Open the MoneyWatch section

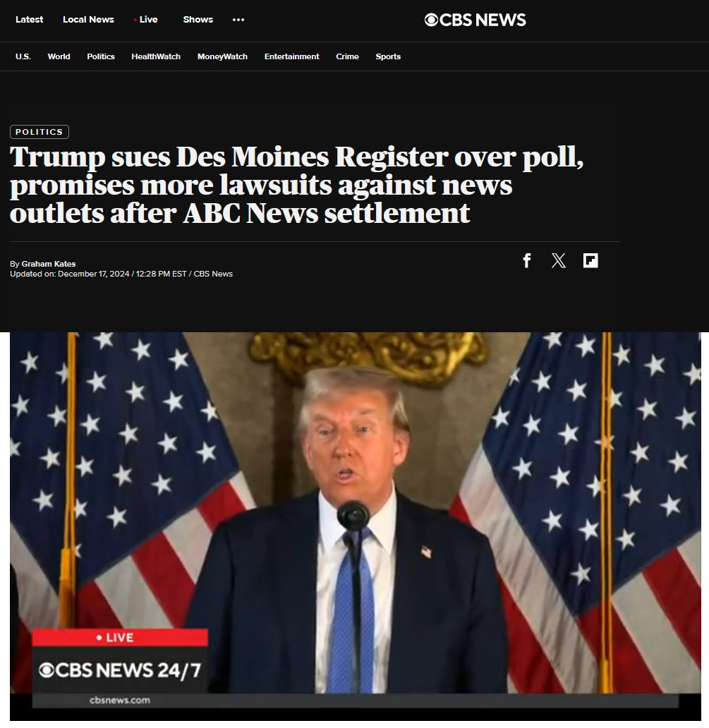pos(222,56)
